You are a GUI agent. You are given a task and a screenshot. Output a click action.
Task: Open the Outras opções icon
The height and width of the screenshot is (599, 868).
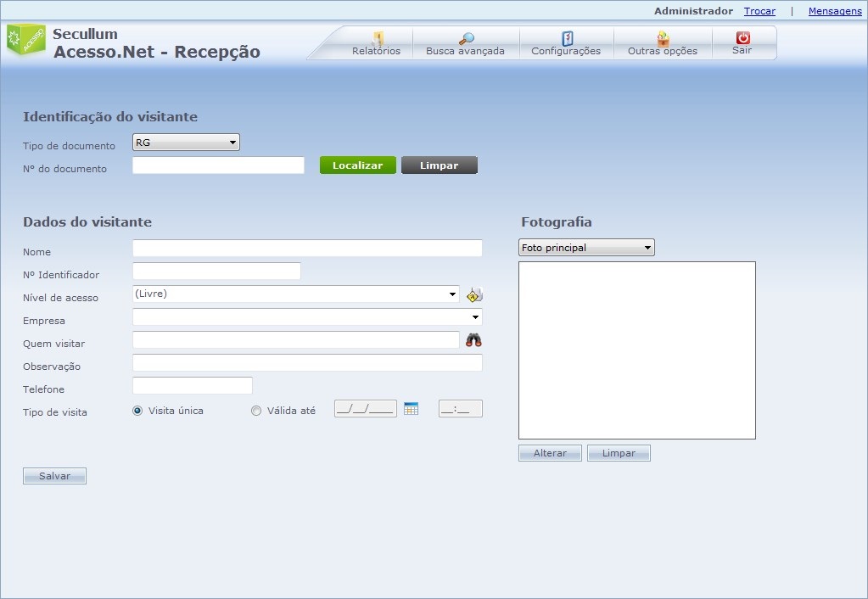(x=663, y=38)
